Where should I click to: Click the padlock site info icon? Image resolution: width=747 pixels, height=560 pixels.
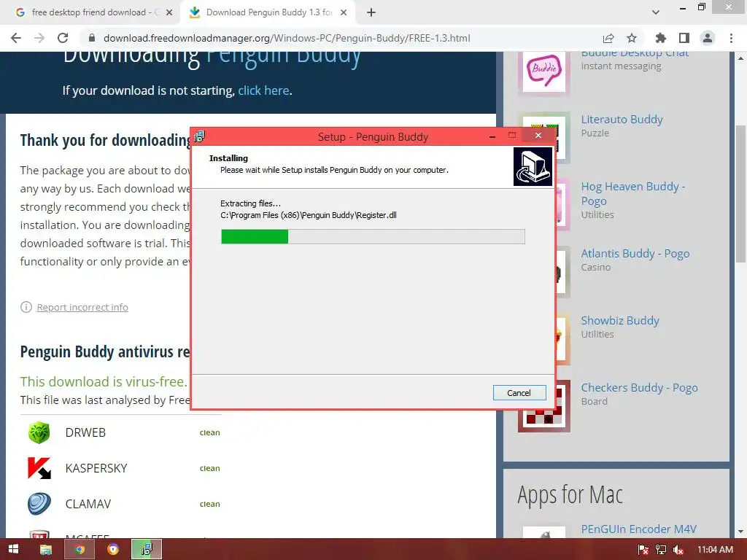pos(93,38)
